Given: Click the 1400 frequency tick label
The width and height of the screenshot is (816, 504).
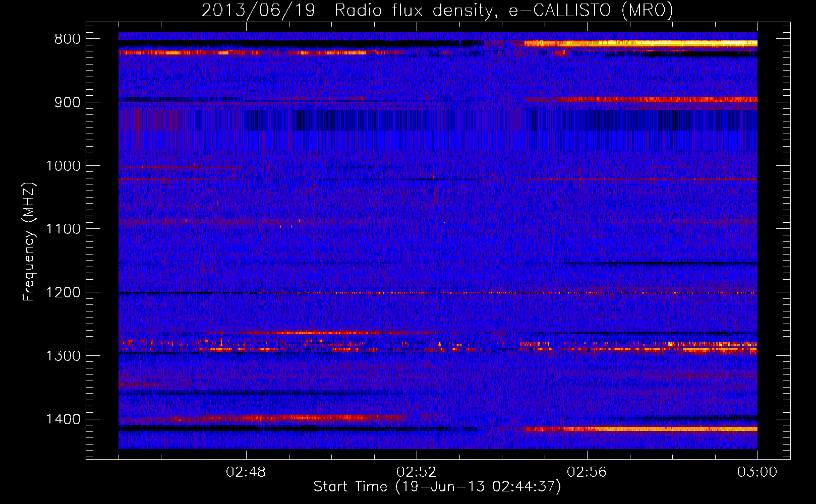Looking at the screenshot, I should click(x=63, y=419).
